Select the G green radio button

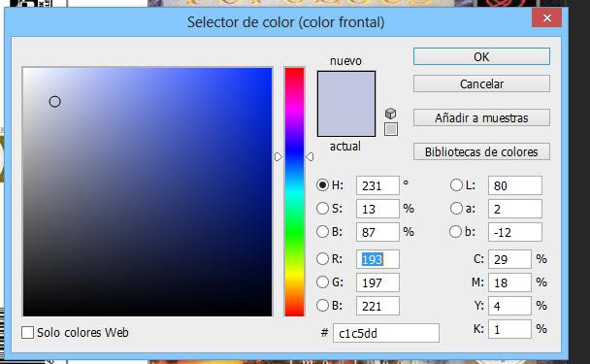pyautogui.click(x=322, y=282)
